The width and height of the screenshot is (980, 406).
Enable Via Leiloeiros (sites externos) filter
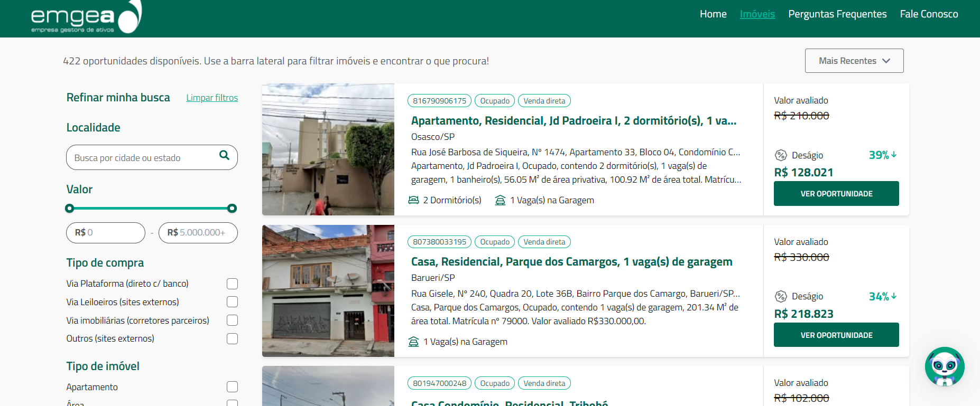pyautogui.click(x=232, y=302)
